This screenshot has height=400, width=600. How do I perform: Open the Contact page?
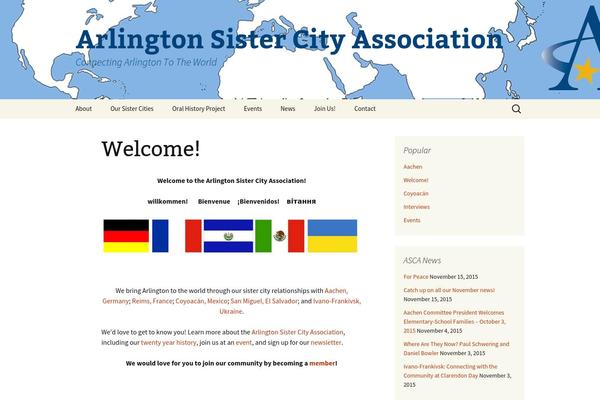point(365,109)
